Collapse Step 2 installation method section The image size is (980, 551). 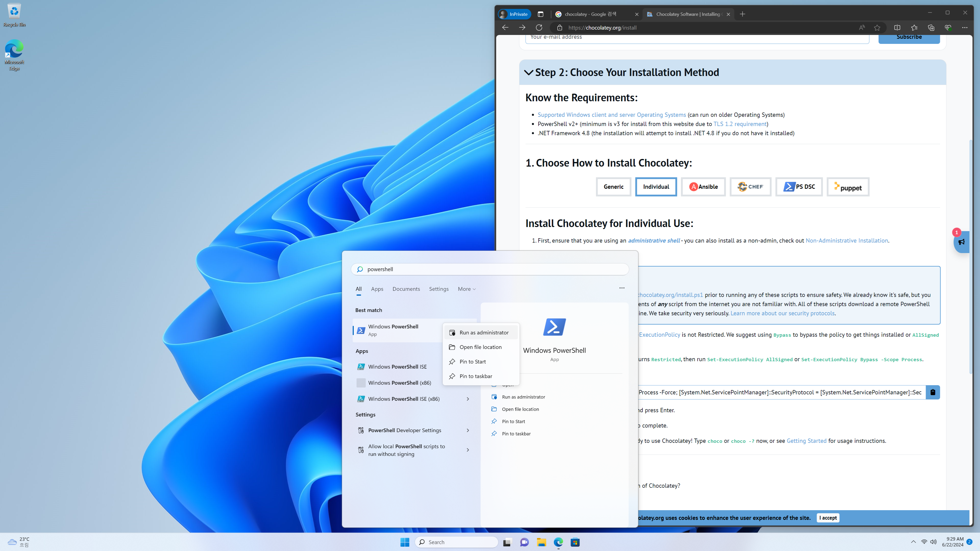coord(529,72)
